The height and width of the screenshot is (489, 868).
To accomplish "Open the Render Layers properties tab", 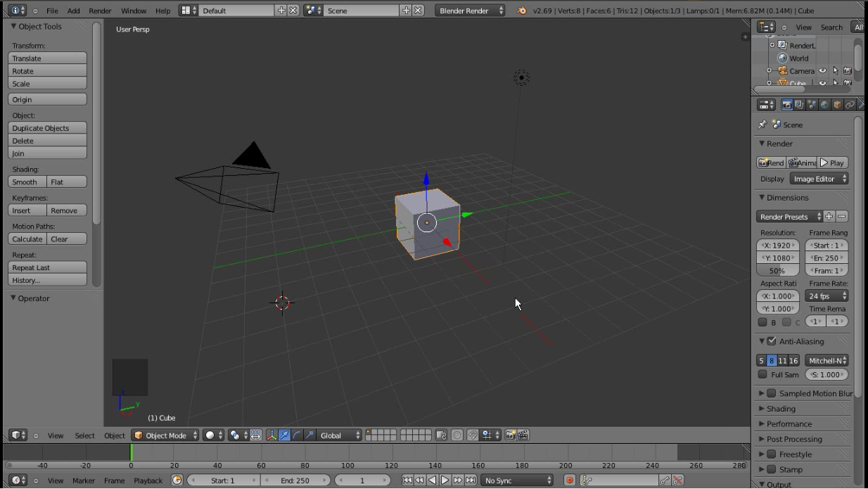I will [800, 105].
